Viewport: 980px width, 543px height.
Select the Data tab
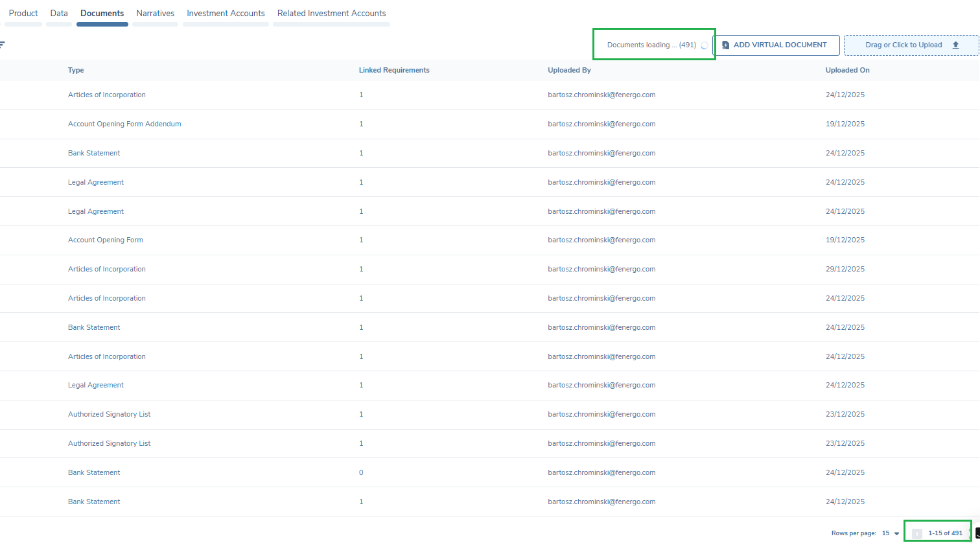[x=59, y=14]
